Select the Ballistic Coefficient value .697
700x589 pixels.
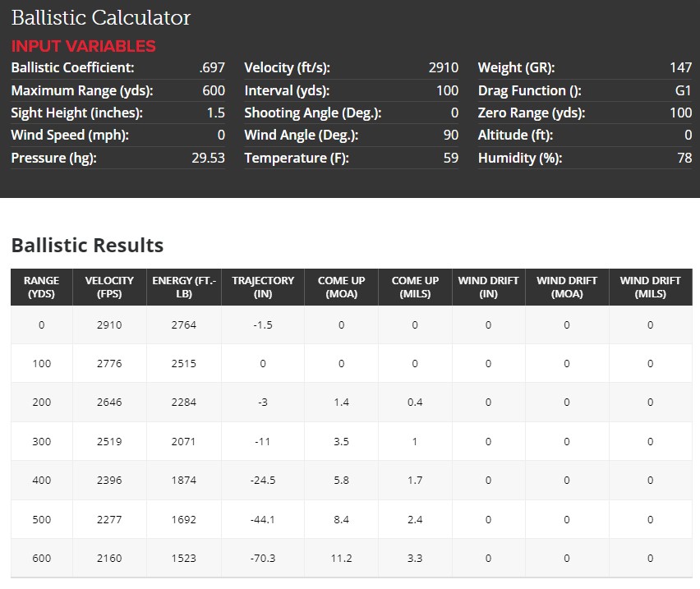tap(212, 68)
